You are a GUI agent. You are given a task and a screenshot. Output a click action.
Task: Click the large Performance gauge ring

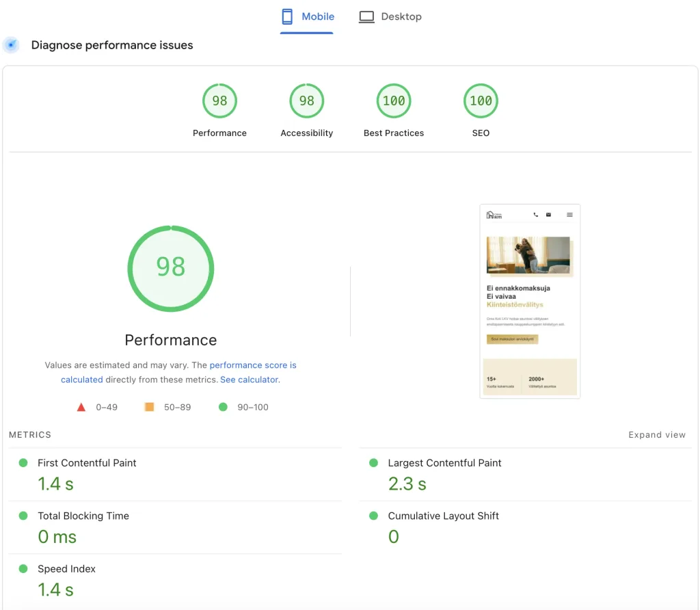(x=170, y=267)
